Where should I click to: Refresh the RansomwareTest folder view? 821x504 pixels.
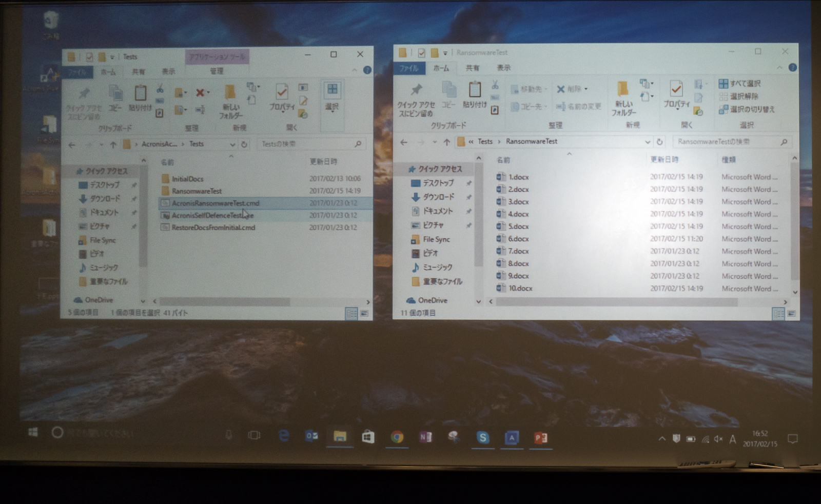point(660,142)
